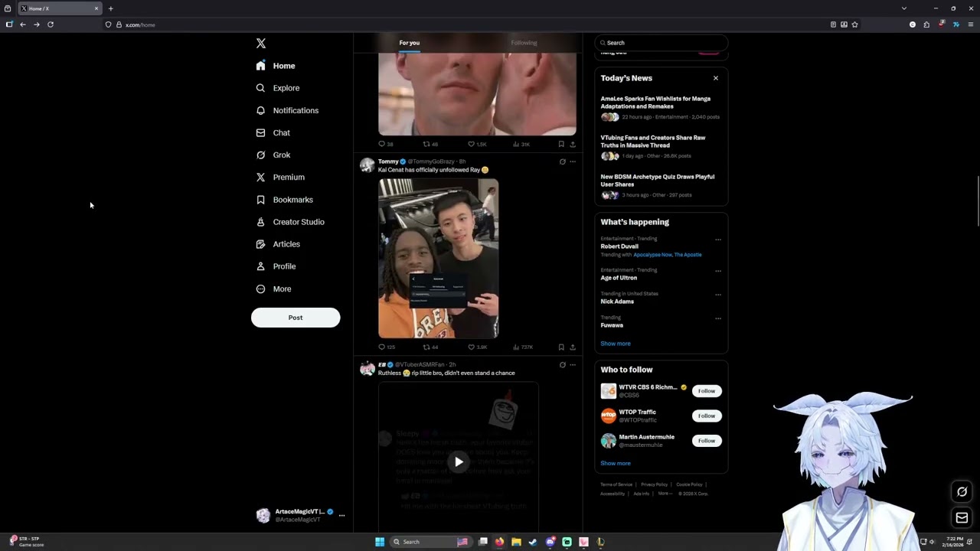Bookmark Tommy's Kai Cenat post

tap(561, 347)
